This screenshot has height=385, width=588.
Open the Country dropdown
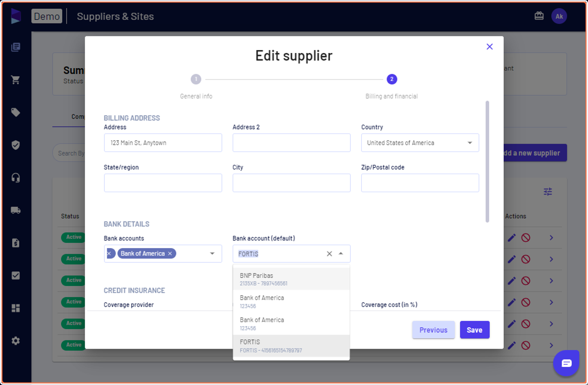pos(420,143)
